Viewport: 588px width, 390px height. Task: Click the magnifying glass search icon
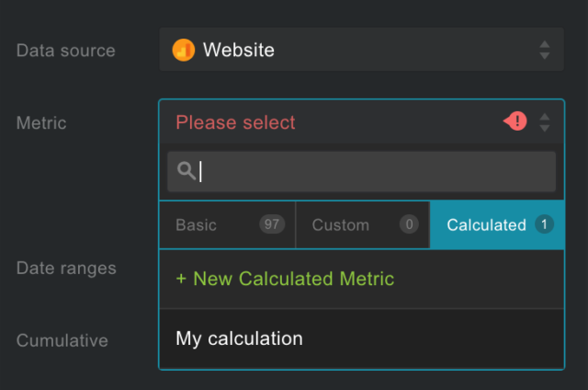(x=186, y=171)
